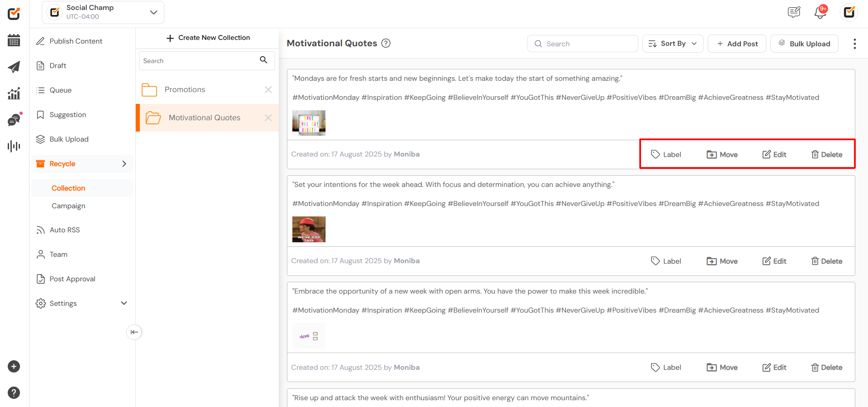The image size is (868, 407).
Task: Move the 'Set your intentions' post
Action: [x=722, y=261]
